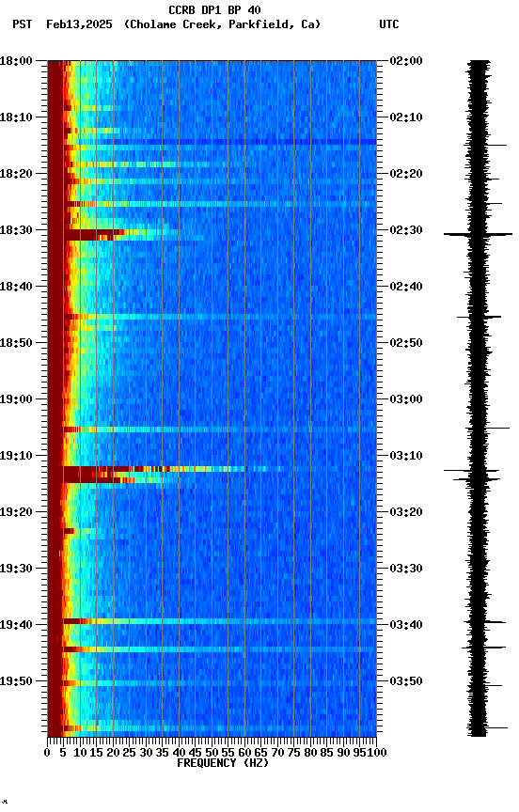Click the "19:20" PST time label
This screenshot has height=812, width=519.
[16, 512]
